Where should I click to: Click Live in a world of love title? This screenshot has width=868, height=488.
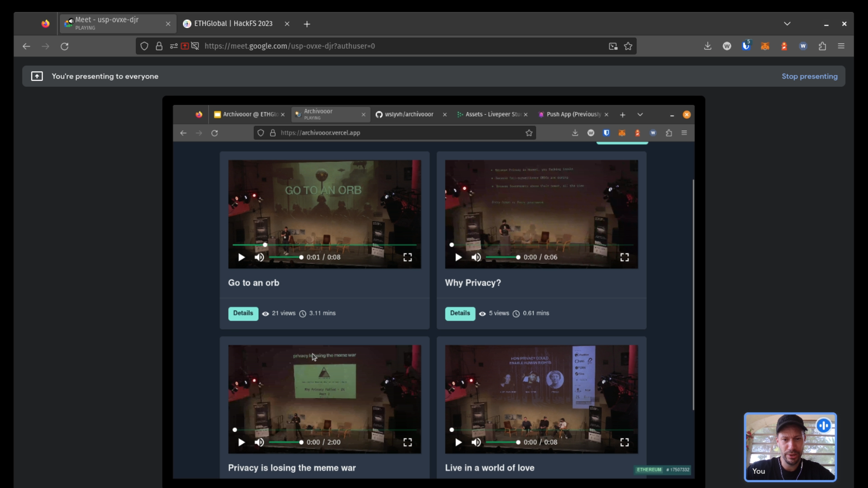click(x=490, y=468)
